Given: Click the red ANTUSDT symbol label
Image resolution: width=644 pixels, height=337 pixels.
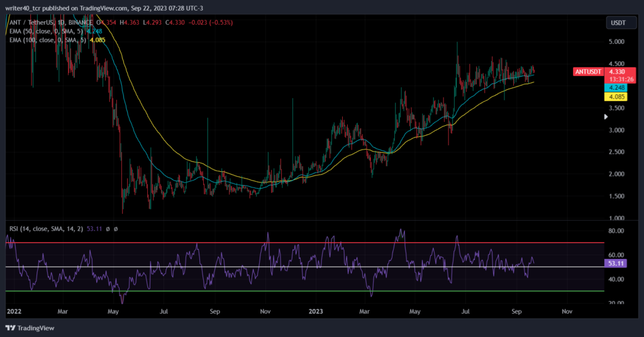Looking at the screenshot, I should click(588, 72).
